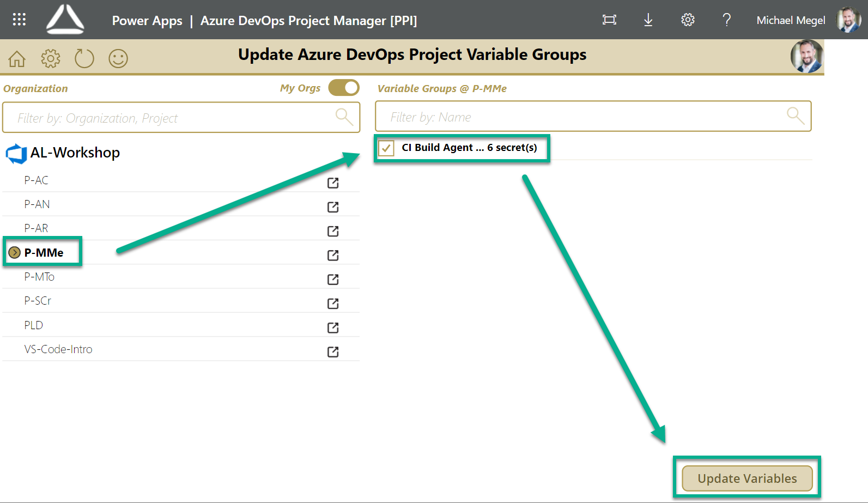Refresh data with circular arrow icon

point(84,58)
